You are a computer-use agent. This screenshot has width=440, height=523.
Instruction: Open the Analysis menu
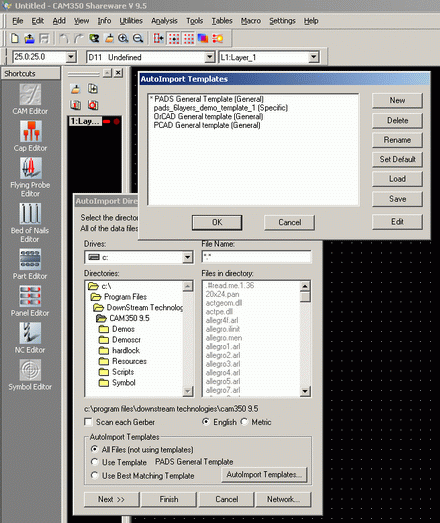coord(164,21)
